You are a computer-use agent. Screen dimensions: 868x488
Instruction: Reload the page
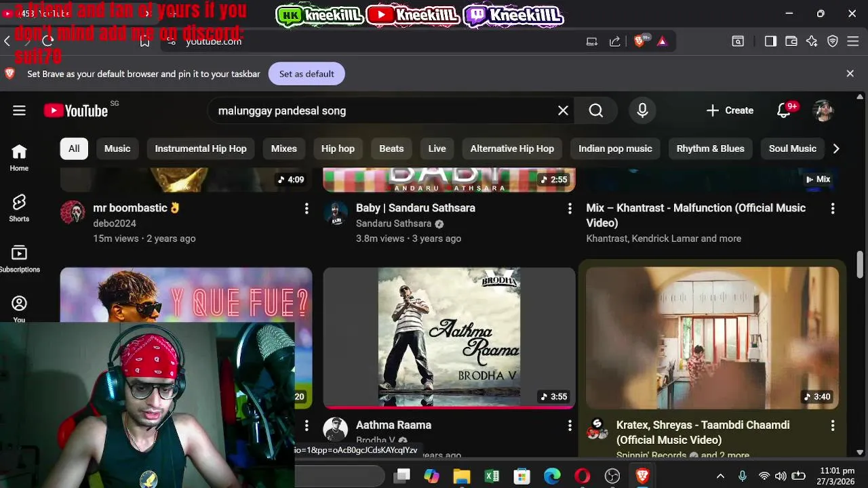coord(47,41)
